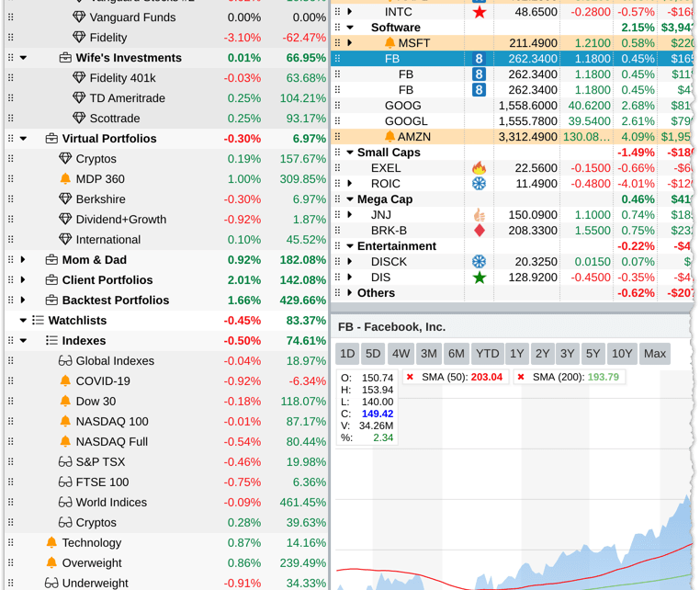This screenshot has height=590, width=700.
Task: Set chart range to 10Y
Action: [622, 354]
